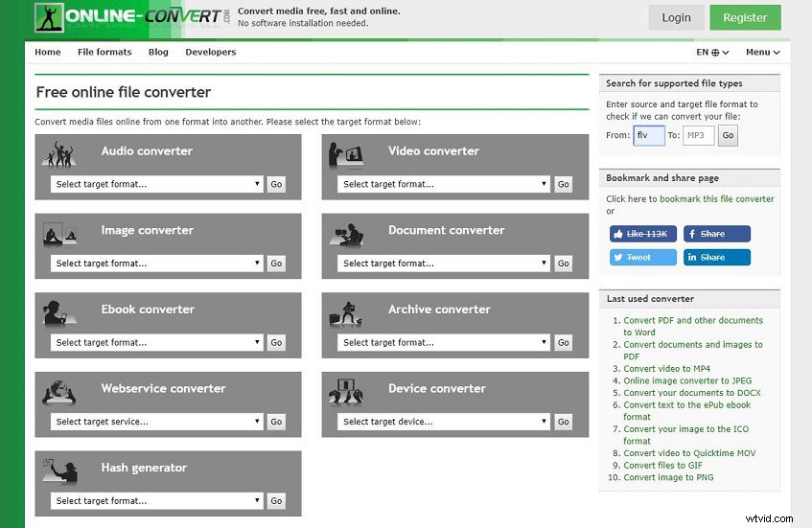Click Go button for Image converter
812x528 pixels.
click(x=276, y=264)
